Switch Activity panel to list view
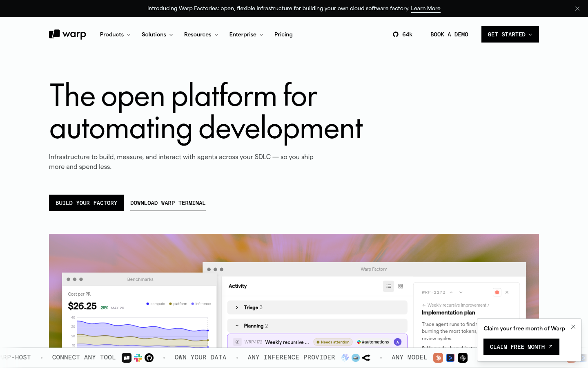588x368 pixels. (x=388, y=286)
